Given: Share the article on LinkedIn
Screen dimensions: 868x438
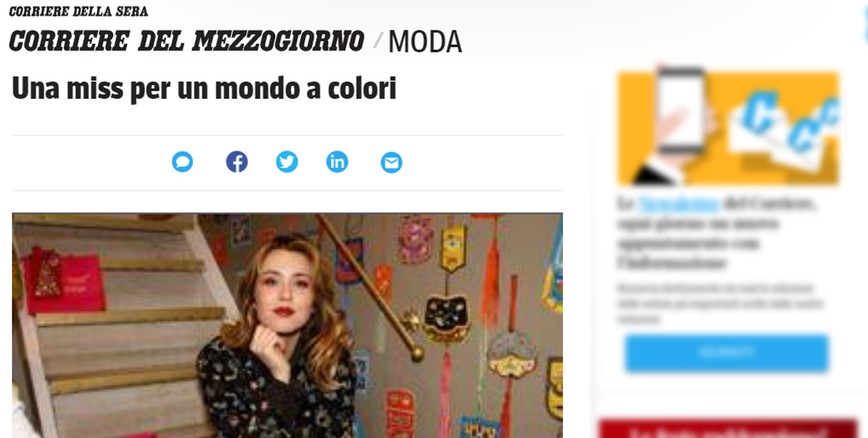Looking at the screenshot, I should tap(337, 162).
